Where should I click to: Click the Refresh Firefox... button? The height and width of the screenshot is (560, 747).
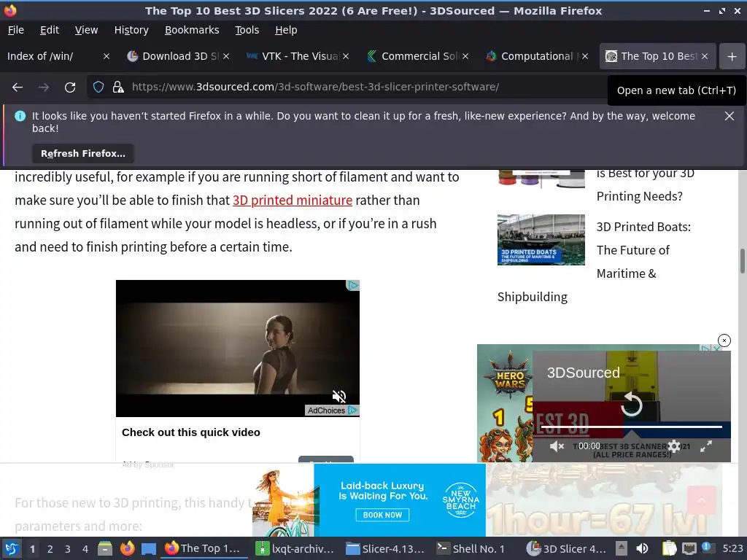83,153
